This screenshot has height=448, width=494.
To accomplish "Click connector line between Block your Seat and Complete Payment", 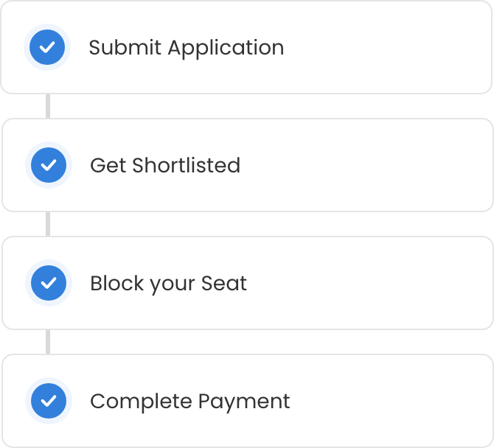I will pos(48,342).
